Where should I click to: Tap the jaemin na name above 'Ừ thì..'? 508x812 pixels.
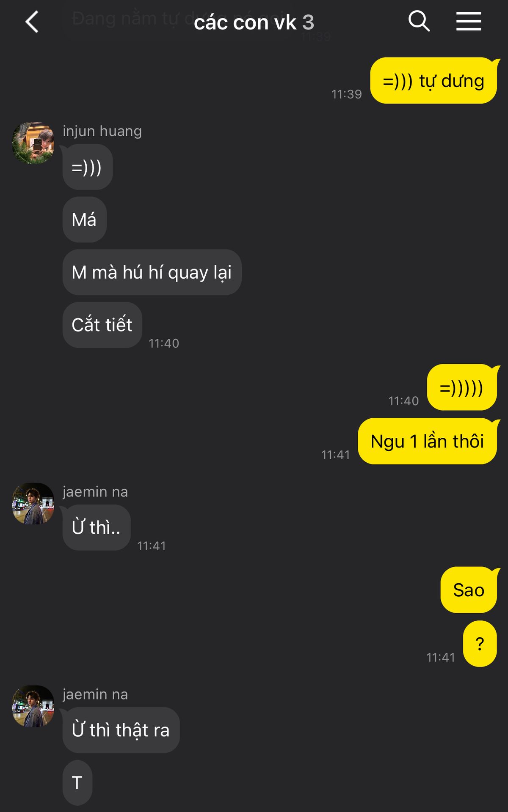click(x=95, y=491)
